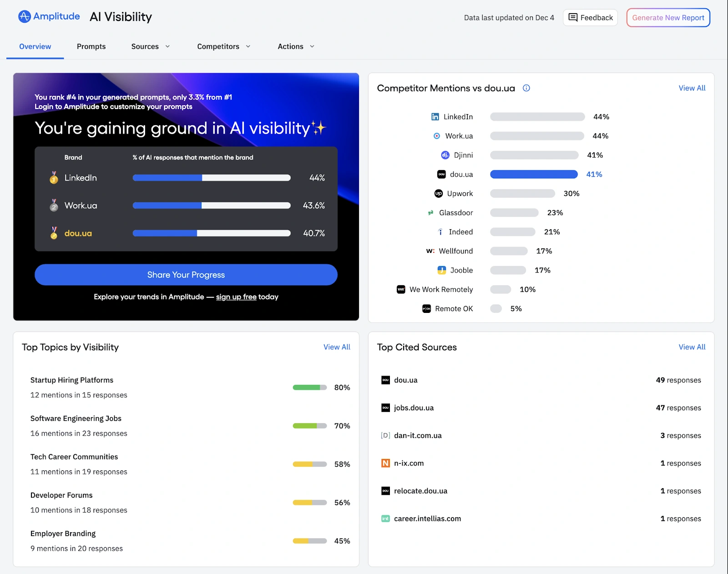Click the n-ix.com source icon
The width and height of the screenshot is (728, 574).
click(x=385, y=463)
